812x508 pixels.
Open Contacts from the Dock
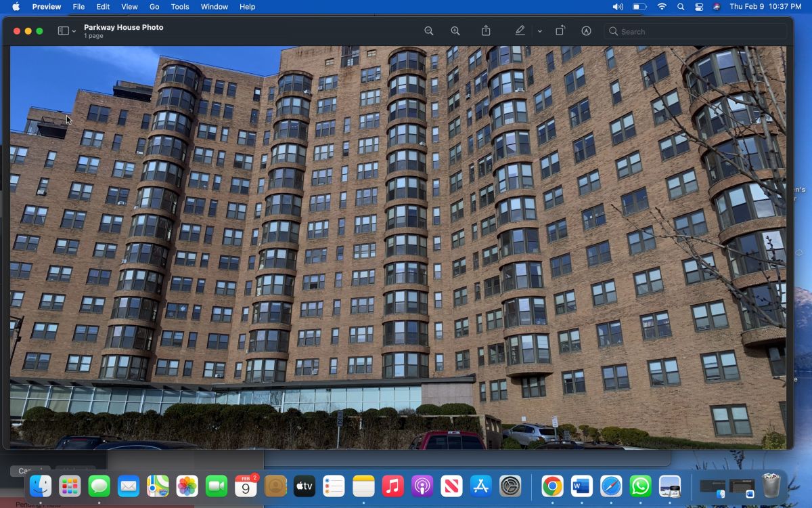click(x=275, y=486)
